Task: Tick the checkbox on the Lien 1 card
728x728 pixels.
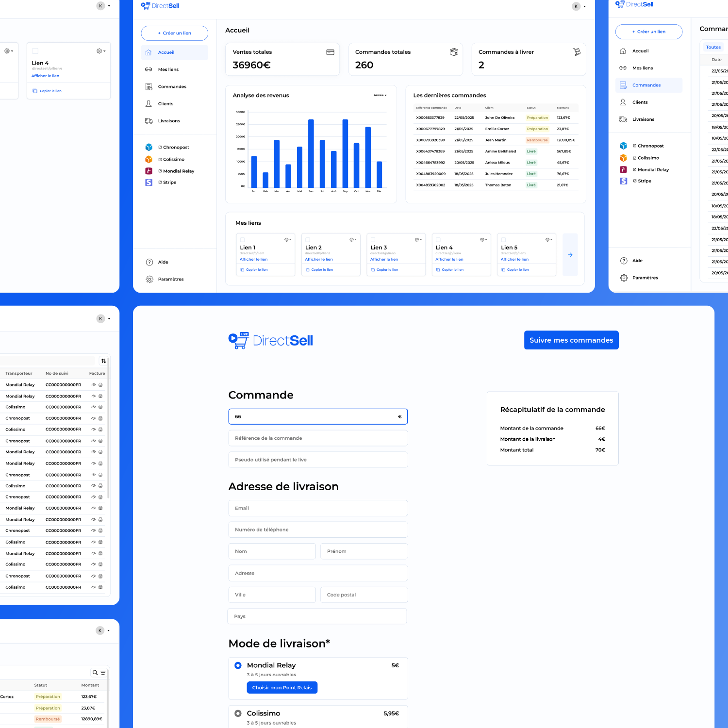Action: pos(243,240)
